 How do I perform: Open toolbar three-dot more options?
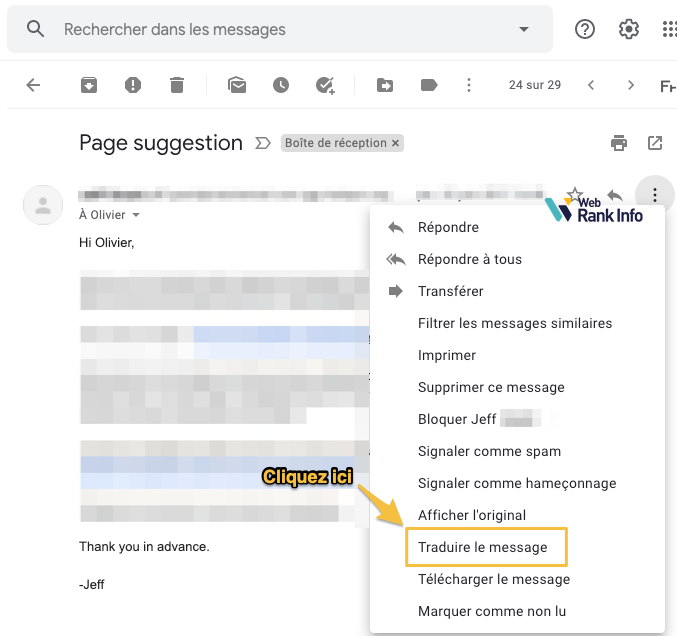click(469, 85)
